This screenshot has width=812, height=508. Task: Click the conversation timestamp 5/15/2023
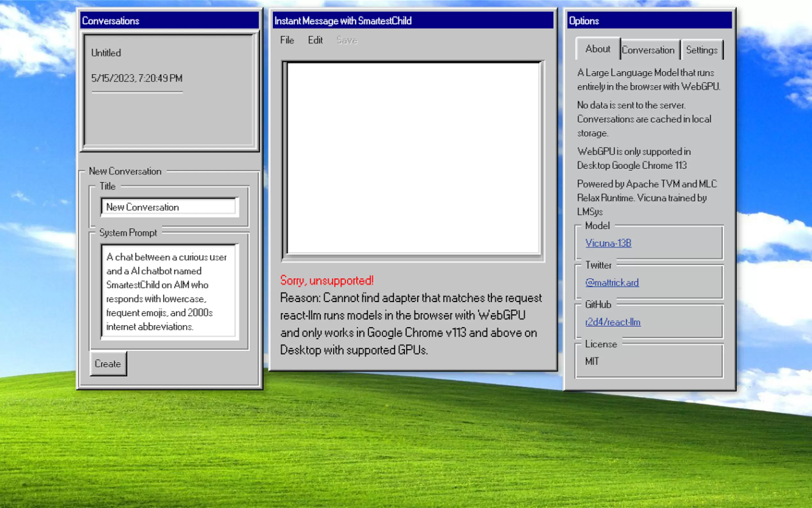click(x=137, y=78)
